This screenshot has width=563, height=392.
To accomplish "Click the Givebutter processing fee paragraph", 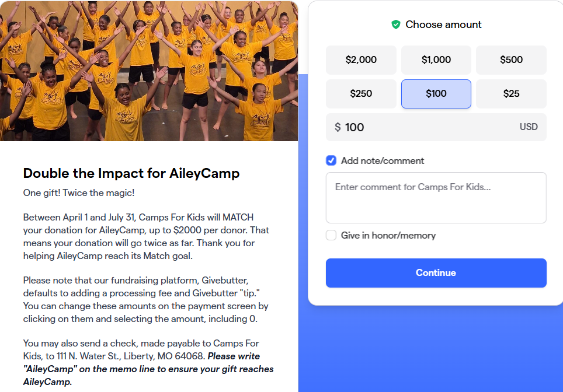I will (x=146, y=299).
